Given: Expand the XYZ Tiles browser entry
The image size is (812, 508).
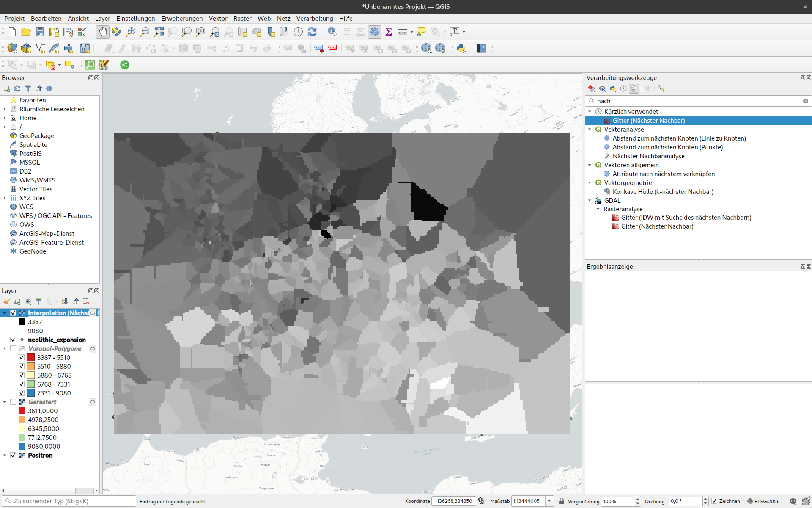Looking at the screenshot, I should 5,198.
